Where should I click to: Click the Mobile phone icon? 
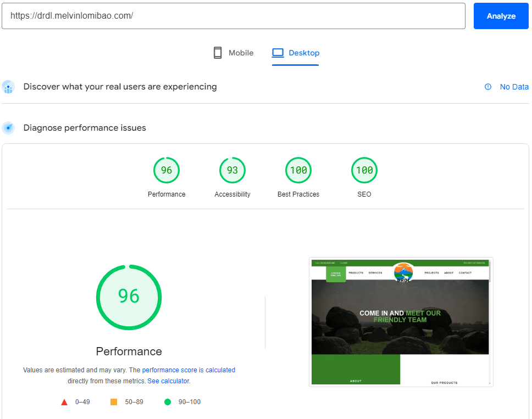(218, 52)
